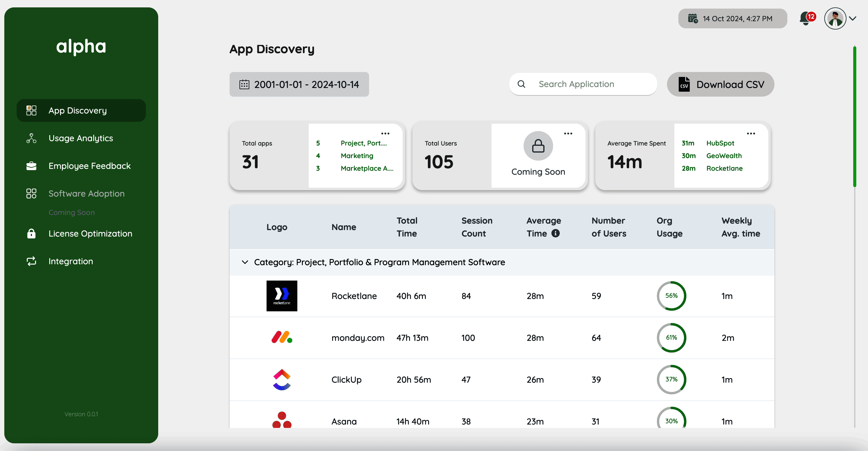The height and width of the screenshot is (451, 868).
Task: Expand the user profile dropdown chevron
Action: pos(853,18)
